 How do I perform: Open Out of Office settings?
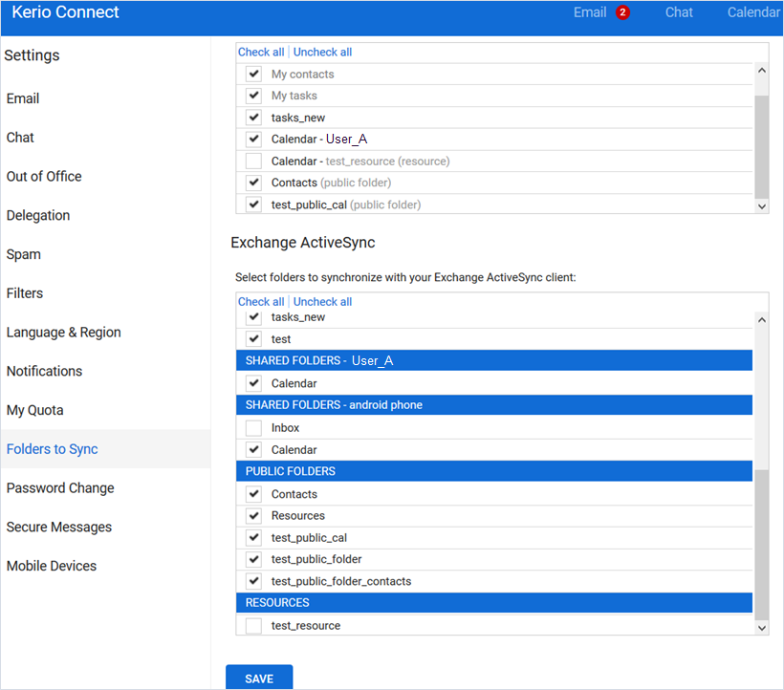click(44, 177)
